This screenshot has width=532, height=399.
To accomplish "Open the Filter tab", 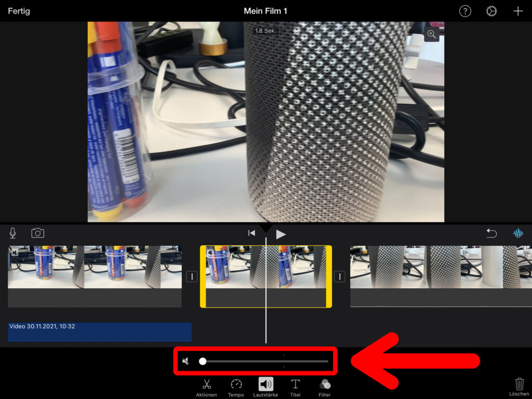I will click(325, 387).
